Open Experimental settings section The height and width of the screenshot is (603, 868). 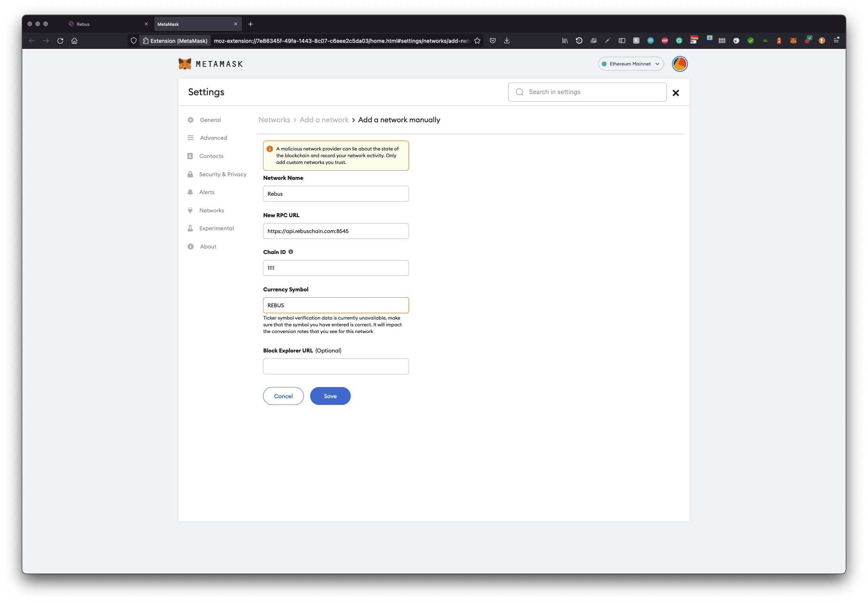tap(216, 228)
